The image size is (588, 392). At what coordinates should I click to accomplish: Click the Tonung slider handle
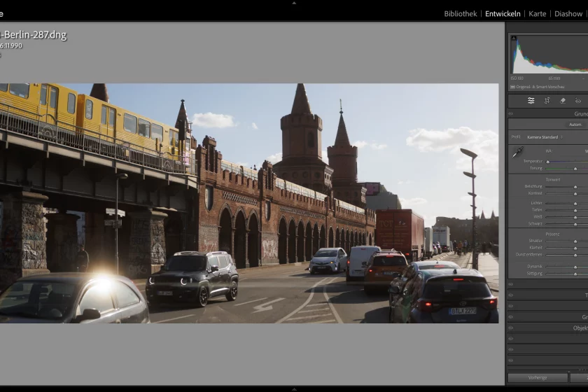point(575,169)
